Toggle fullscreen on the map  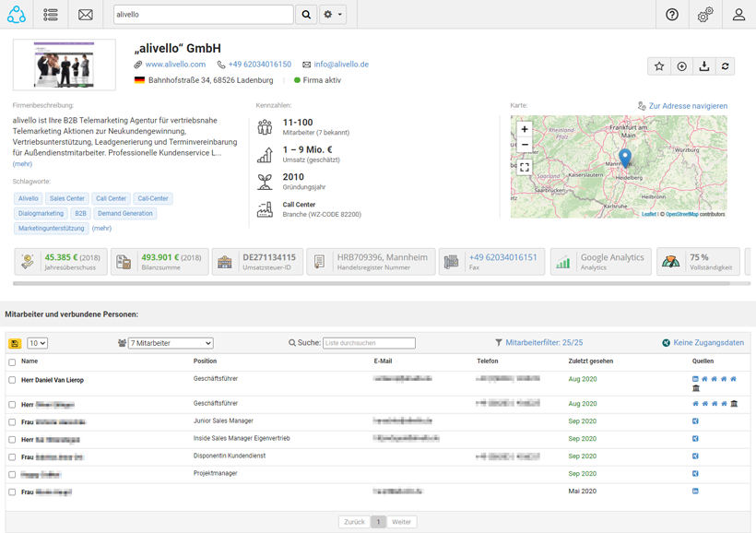[x=525, y=167]
